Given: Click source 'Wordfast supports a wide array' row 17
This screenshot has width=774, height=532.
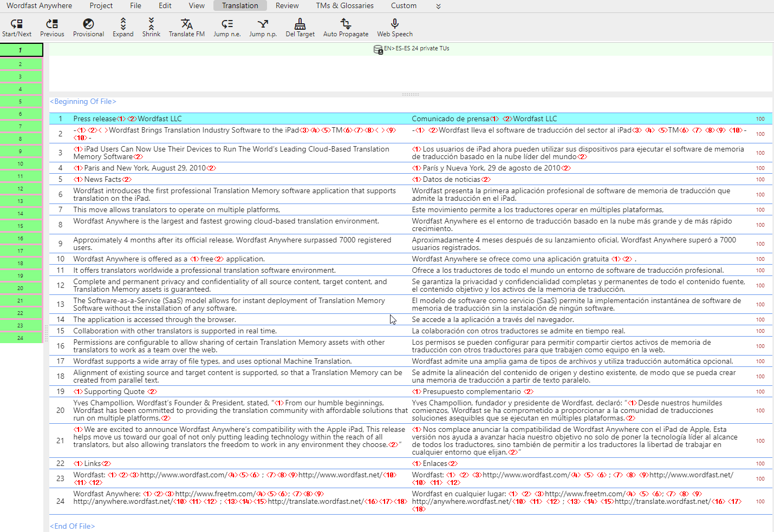Looking at the screenshot, I should coord(212,361).
